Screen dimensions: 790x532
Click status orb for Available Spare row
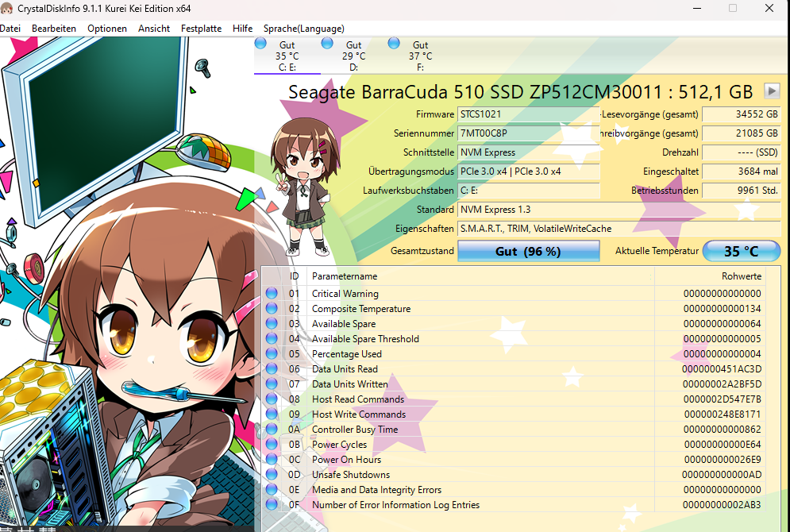pyautogui.click(x=272, y=323)
